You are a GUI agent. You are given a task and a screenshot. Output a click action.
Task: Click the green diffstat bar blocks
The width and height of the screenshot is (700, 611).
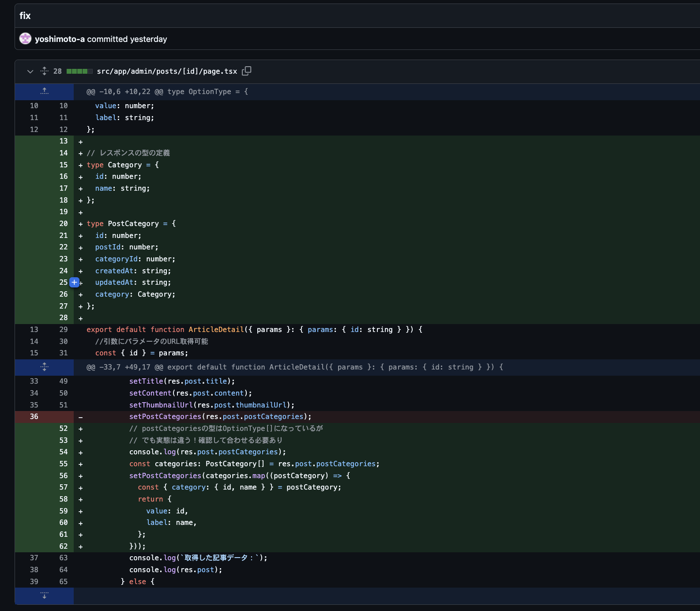click(x=79, y=72)
